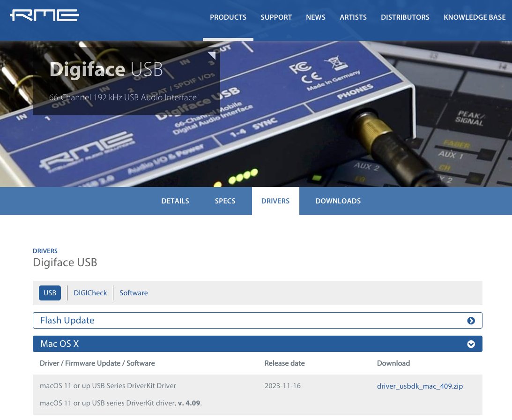Switch to the DETAILS tab
The image size is (512, 420).
[x=175, y=201]
